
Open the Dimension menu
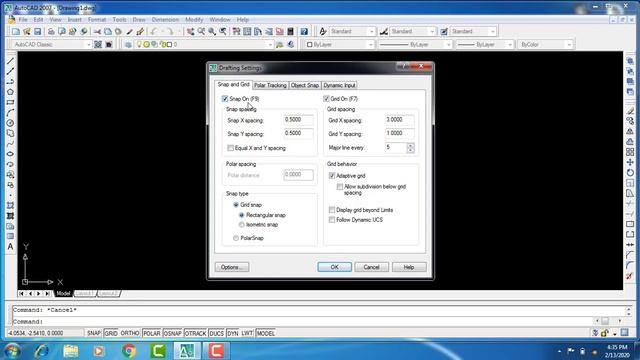(x=165, y=20)
